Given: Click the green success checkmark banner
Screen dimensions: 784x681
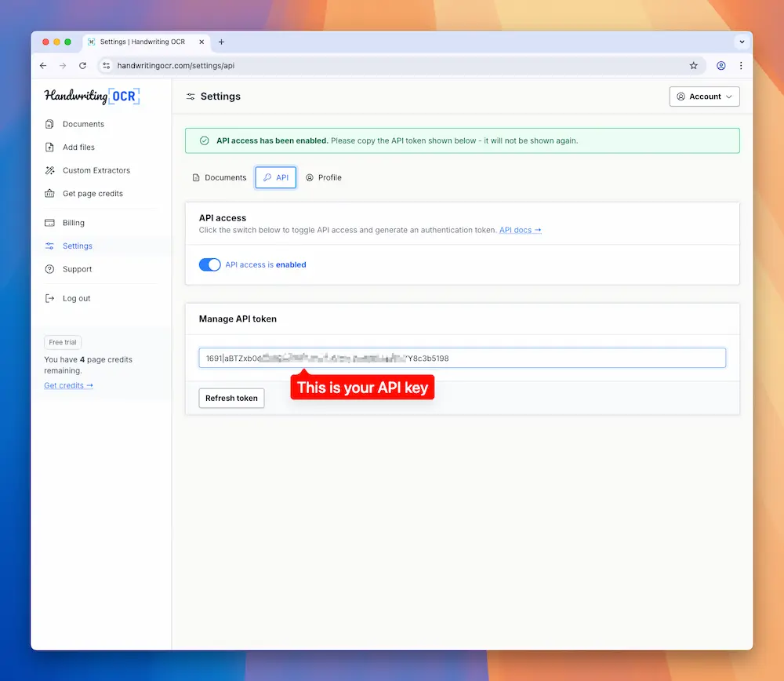Looking at the screenshot, I should point(205,140).
